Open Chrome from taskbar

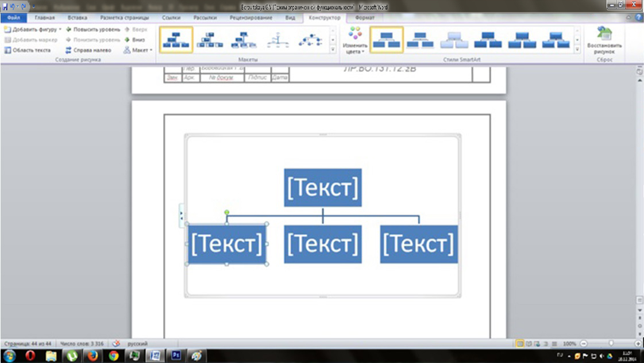point(114,356)
